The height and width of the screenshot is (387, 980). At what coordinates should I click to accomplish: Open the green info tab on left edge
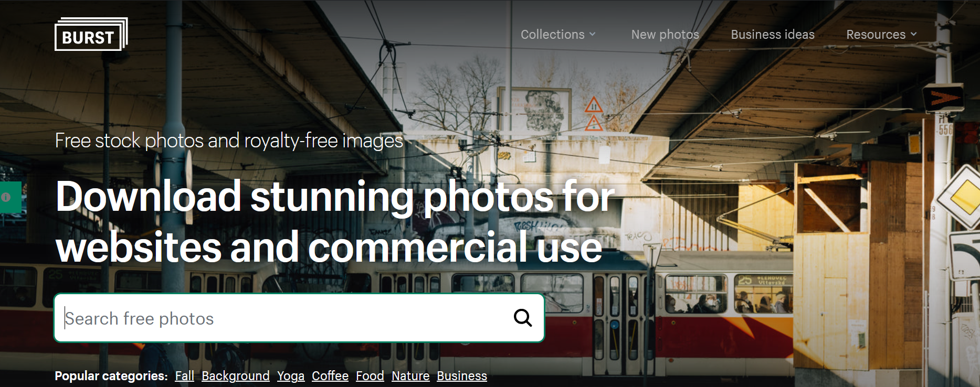[9, 197]
